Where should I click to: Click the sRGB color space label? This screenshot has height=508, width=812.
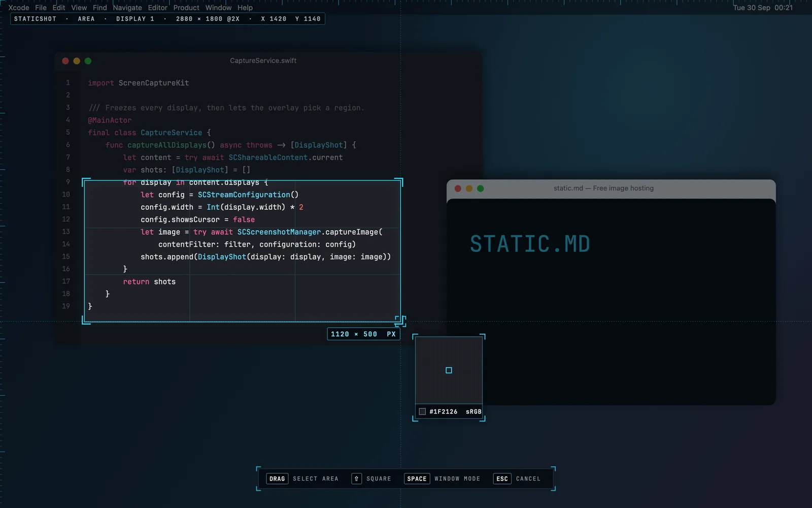pos(473,411)
